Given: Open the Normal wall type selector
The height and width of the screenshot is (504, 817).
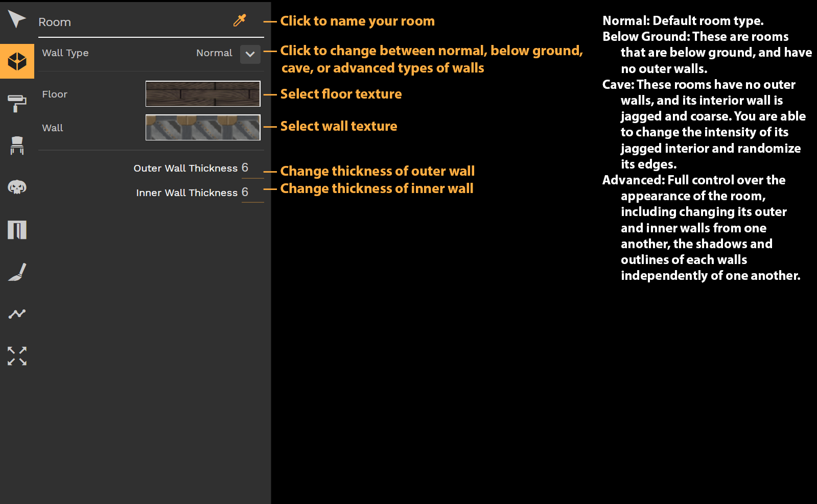Looking at the screenshot, I should (x=214, y=53).
